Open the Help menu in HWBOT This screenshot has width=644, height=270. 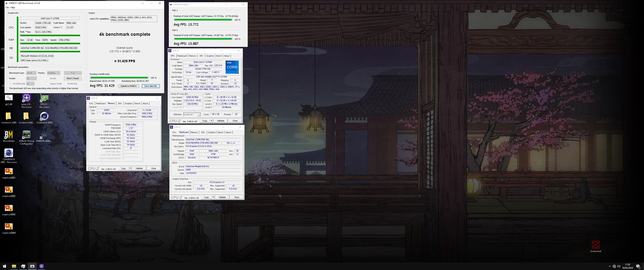pyautogui.click(x=13, y=7)
